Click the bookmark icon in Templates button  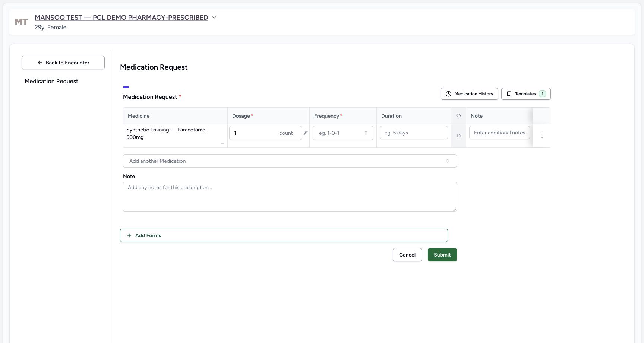pos(509,94)
